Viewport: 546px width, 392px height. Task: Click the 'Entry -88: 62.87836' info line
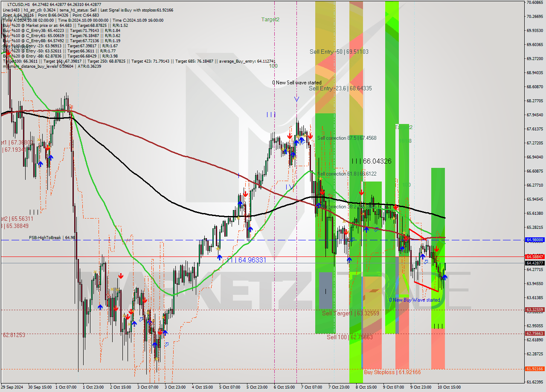coord(61,56)
